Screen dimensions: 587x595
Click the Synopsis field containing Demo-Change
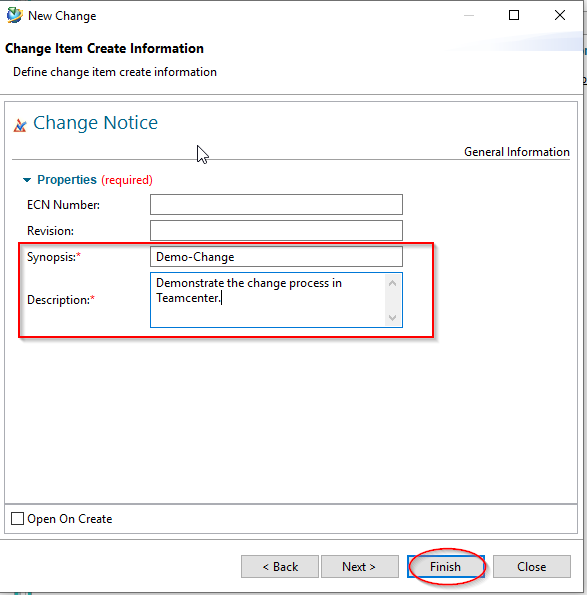[x=276, y=257]
